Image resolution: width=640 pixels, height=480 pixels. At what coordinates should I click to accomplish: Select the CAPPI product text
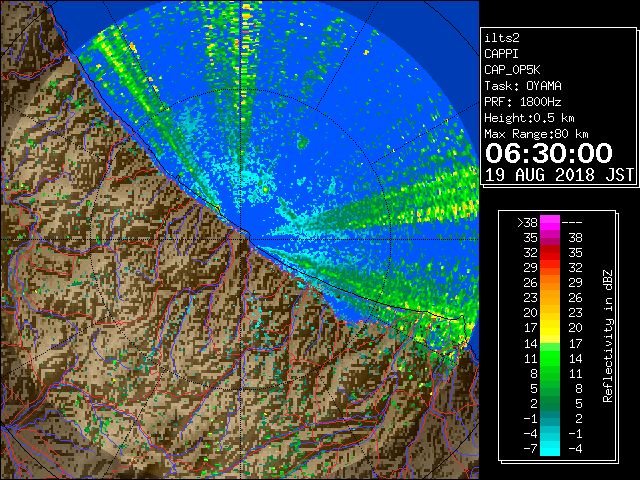pos(501,54)
